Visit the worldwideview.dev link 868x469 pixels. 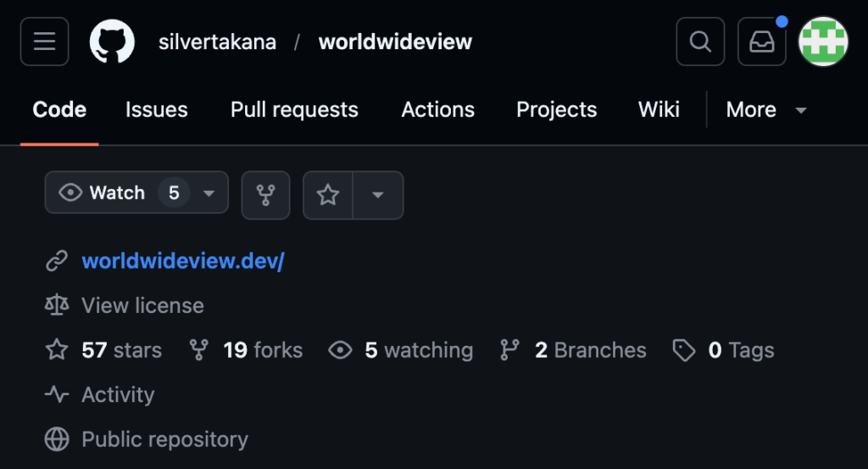click(x=182, y=261)
